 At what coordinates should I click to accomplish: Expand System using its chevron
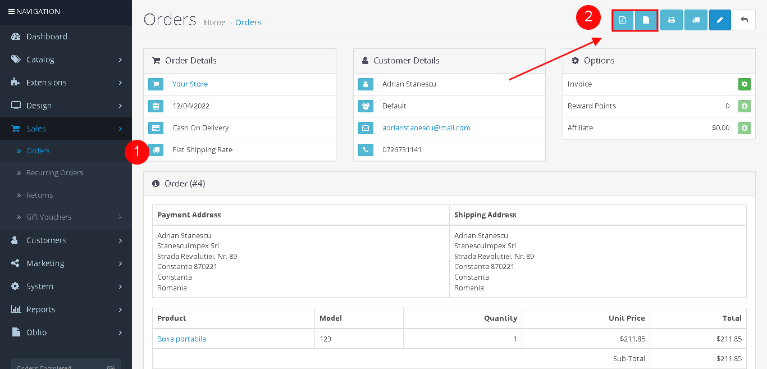pyautogui.click(x=120, y=287)
